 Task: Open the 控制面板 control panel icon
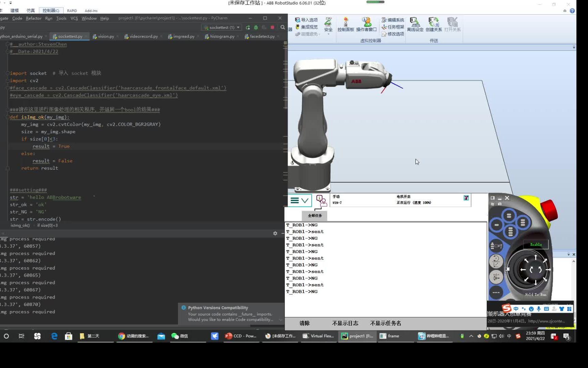click(x=345, y=24)
